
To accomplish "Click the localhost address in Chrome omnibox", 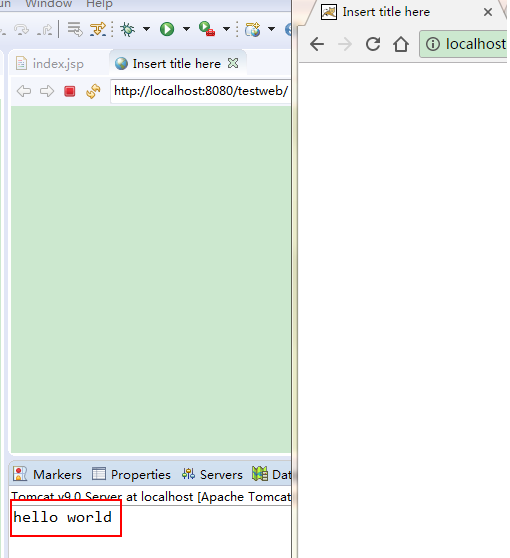I will coord(476,44).
